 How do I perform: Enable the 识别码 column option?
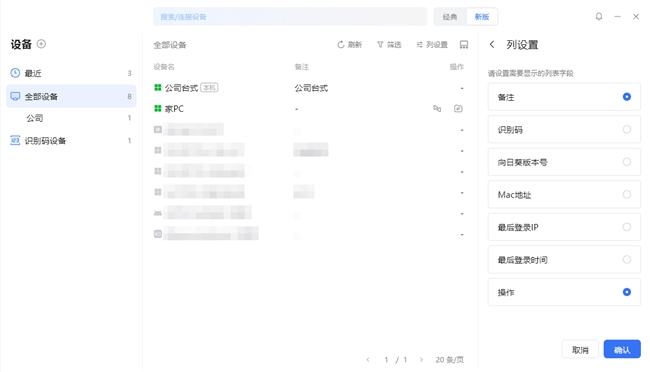coord(564,129)
